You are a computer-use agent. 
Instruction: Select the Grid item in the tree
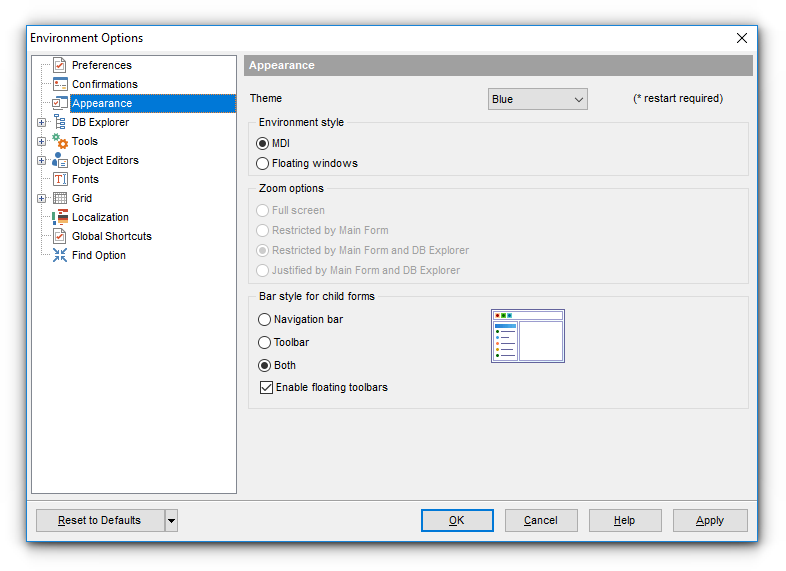[81, 198]
